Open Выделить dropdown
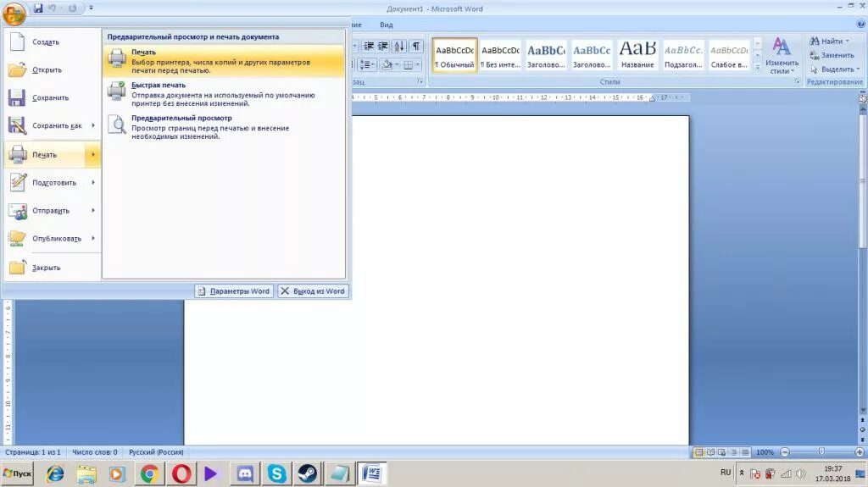This screenshot has height=487, width=868. [835, 69]
